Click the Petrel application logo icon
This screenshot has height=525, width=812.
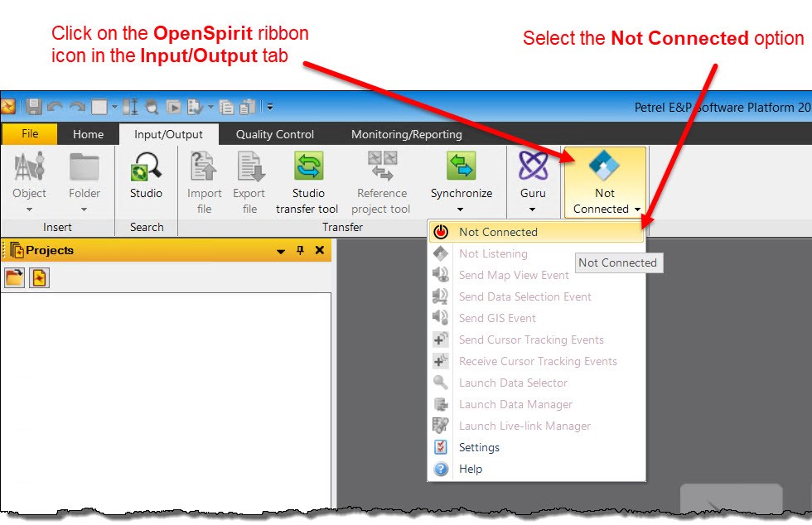[x=7, y=107]
